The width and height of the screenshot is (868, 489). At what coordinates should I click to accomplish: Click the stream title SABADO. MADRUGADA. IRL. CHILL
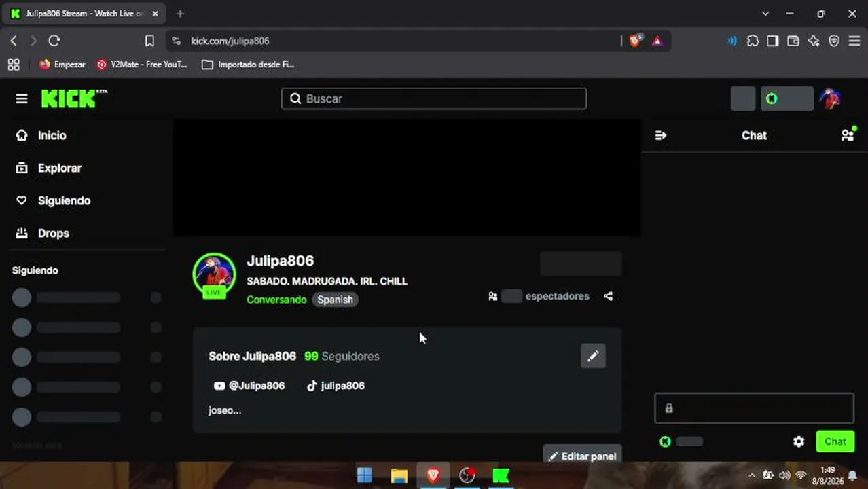[x=327, y=281]
